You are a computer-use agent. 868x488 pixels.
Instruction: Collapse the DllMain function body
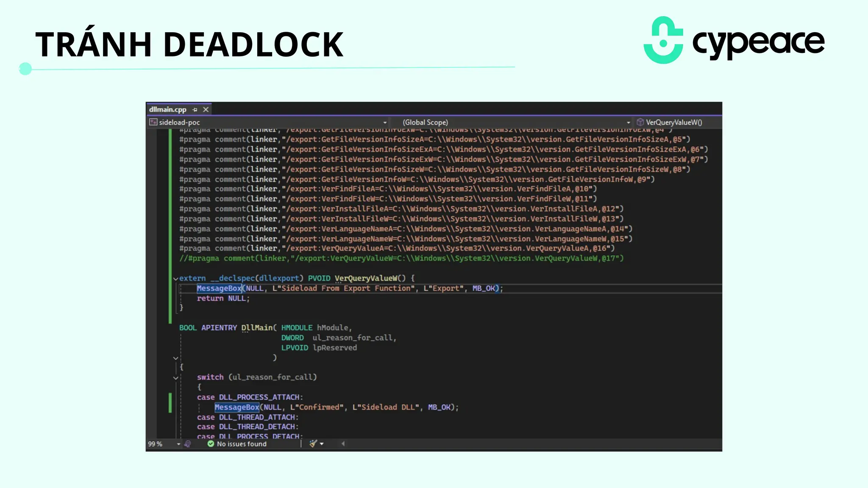click(x=175, y=358)
